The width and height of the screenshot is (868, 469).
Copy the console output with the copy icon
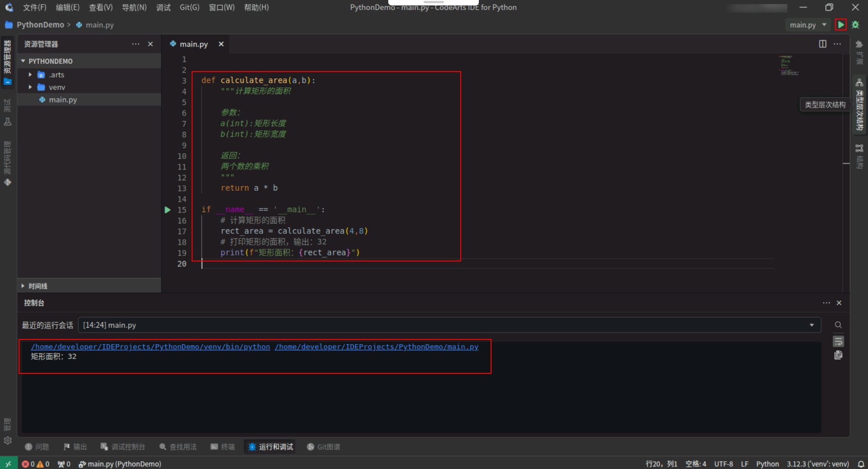(838, 355)
